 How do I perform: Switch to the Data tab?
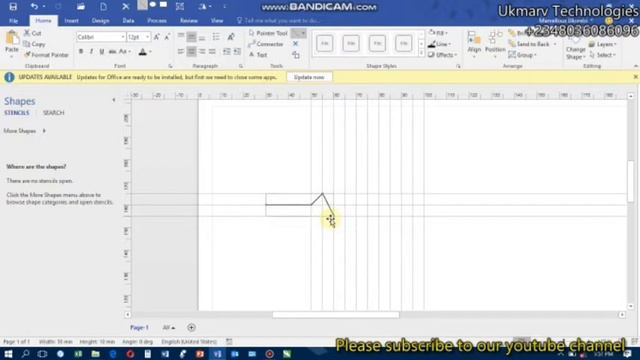pos(128,20)
